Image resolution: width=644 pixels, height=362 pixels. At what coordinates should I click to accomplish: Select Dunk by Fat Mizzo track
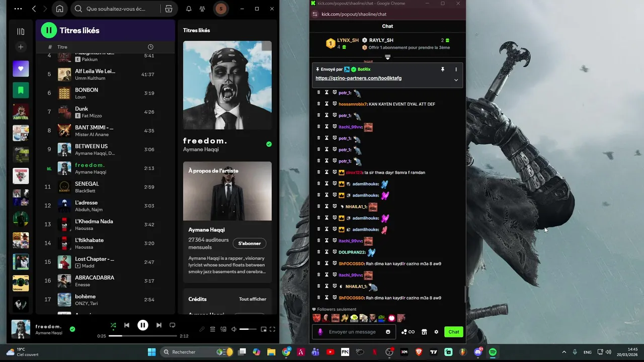click(106, 112)
